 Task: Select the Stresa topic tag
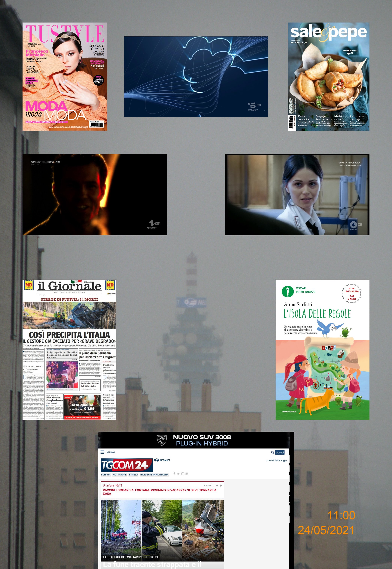133,474
